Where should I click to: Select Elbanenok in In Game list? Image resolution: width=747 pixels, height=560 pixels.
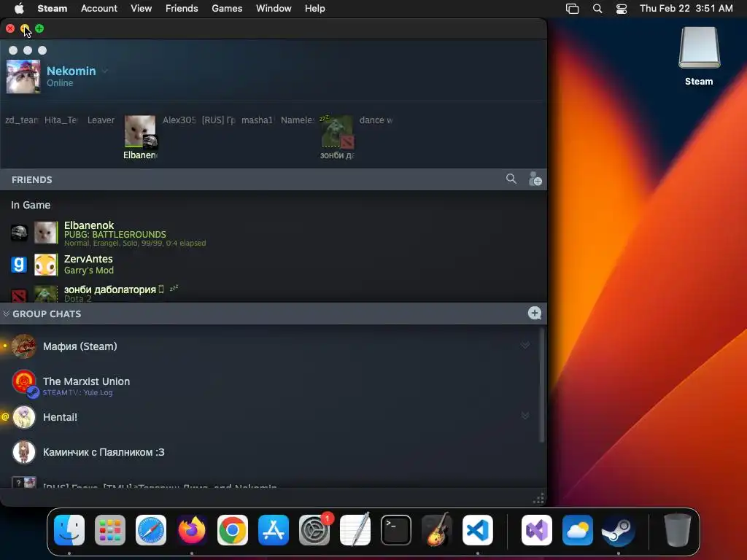point(274,233)
